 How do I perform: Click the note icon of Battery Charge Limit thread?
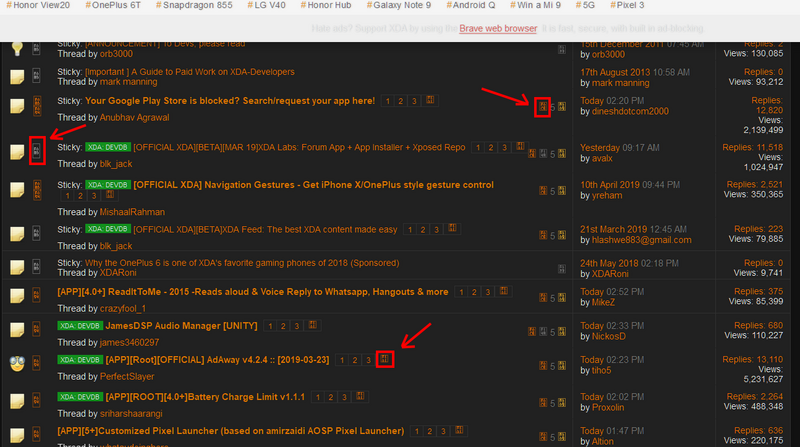pyautogui.click(x=17, y=401)
